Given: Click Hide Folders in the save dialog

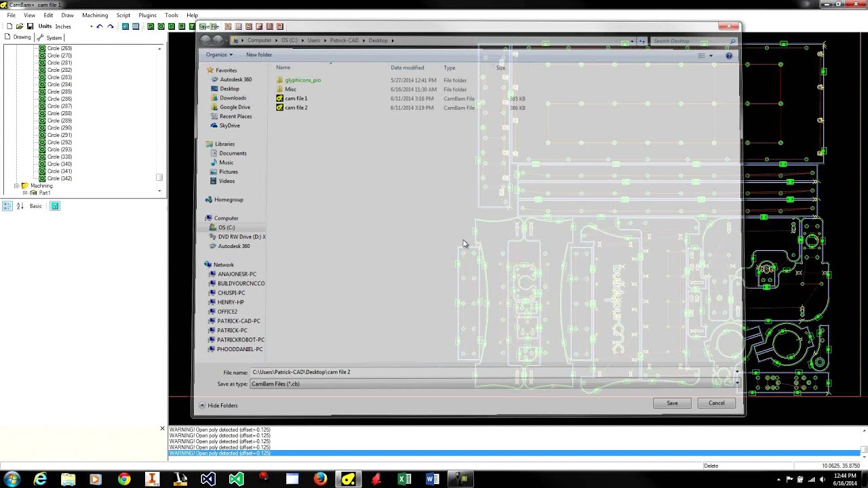Looking at the screenshot, I should 218,405.
